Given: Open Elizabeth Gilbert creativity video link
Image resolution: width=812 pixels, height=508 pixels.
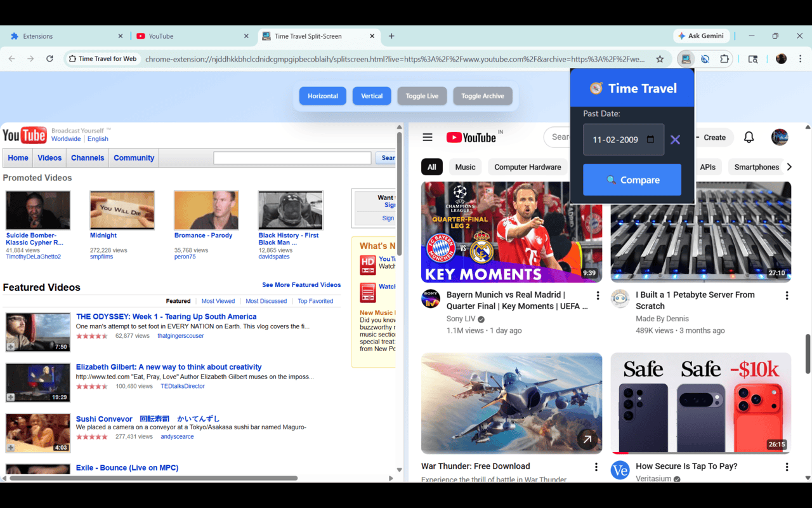Looking at the screenshot, I should [x=169, y=367].
